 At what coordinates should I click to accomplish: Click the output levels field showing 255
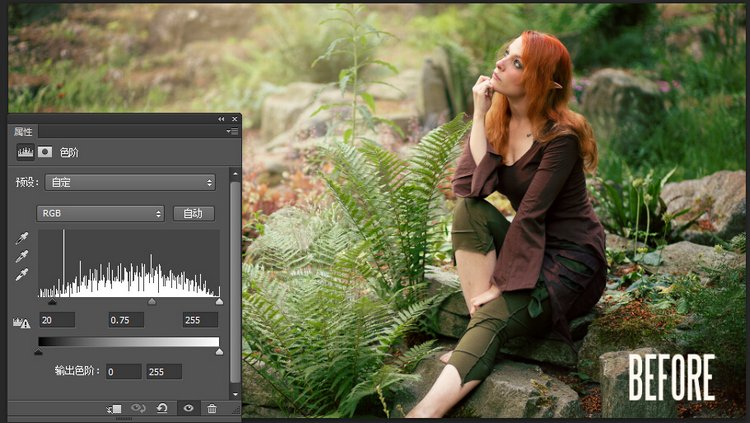point(164,372)
